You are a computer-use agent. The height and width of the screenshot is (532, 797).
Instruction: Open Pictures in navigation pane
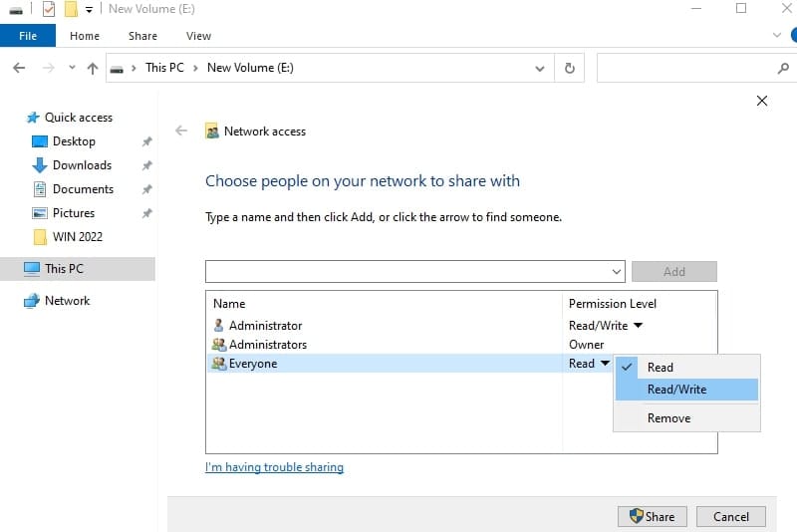pyautogui.click(x=74, y=213)
